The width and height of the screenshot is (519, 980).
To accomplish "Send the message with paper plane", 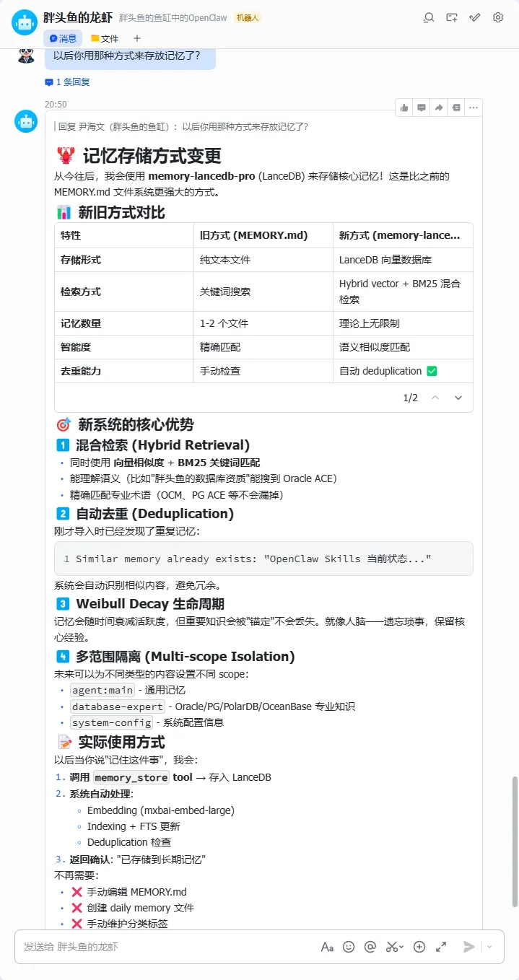I will [x=469, y=947].
